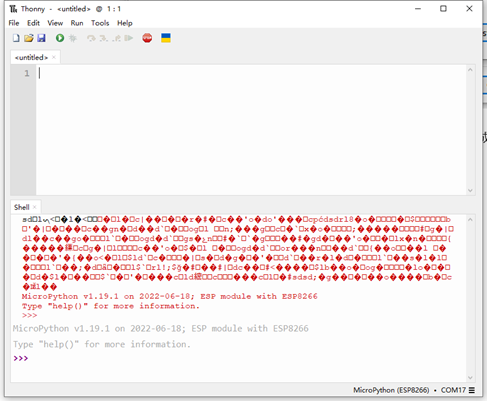Click the Shell scrollbar up arrow
Screen dimensions: 487x401
pyautogui.click(x=470, y=219)
